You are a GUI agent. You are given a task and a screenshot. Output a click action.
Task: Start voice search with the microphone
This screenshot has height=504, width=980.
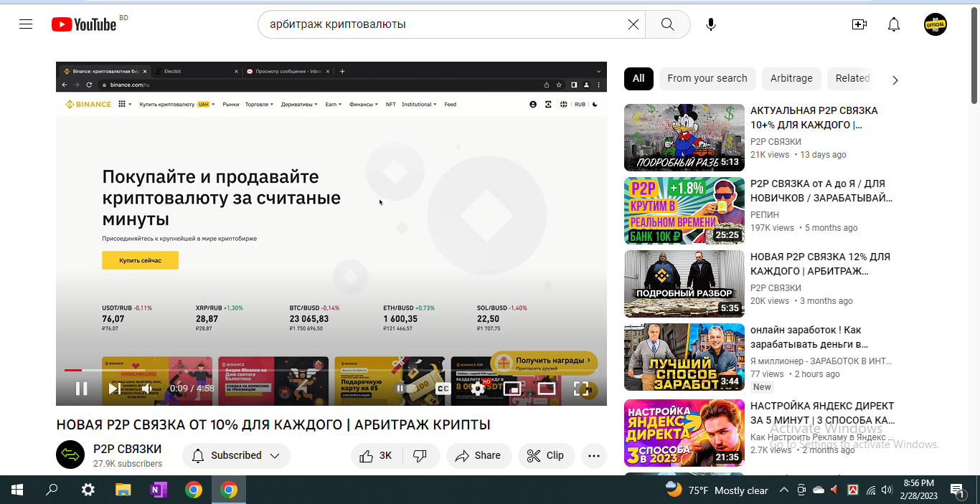tap(711, 24)
